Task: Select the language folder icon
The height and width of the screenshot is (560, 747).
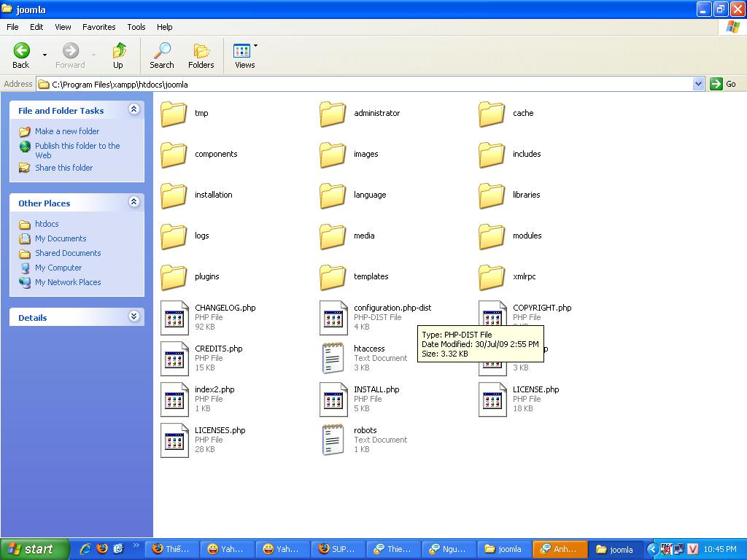Action: [333, 195]
